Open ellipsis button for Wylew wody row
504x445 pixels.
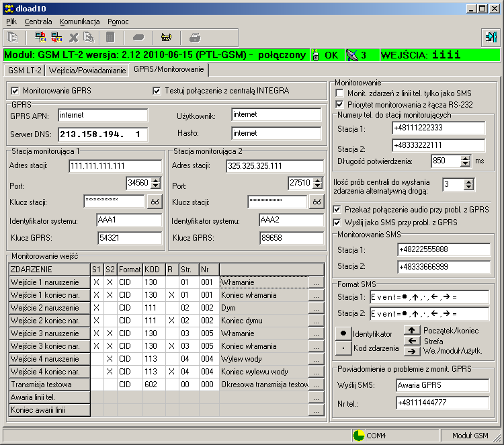[x=317, y=359]
